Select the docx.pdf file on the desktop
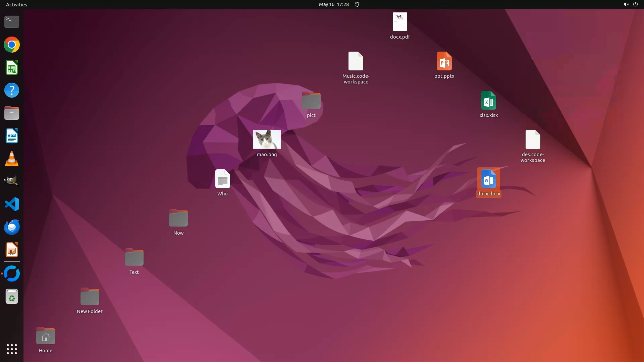 click(400, 22)
